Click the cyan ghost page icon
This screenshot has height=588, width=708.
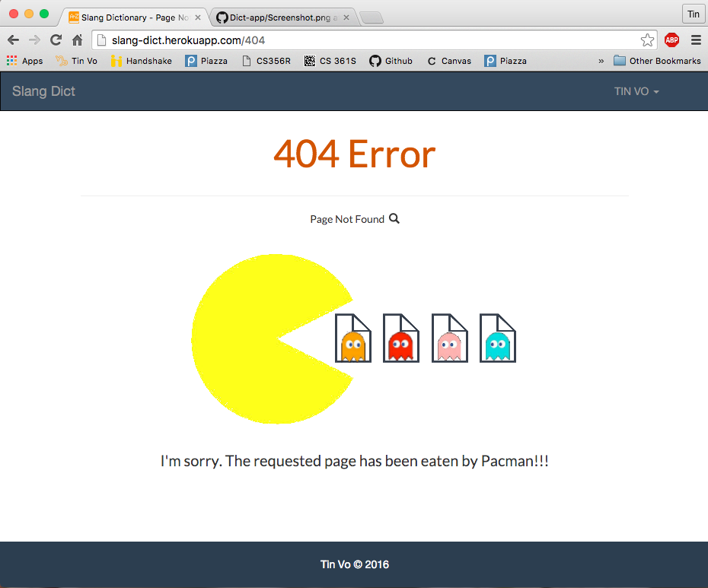click(498, 338)
